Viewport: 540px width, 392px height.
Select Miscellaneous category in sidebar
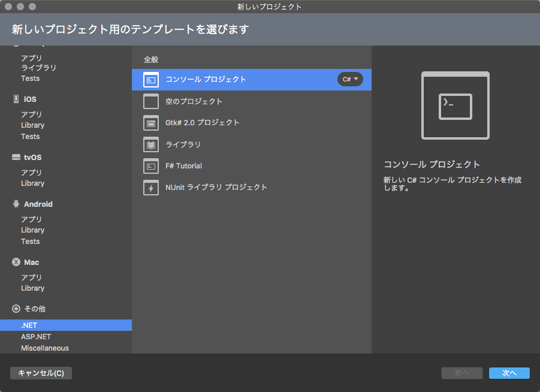pos(45,348)
